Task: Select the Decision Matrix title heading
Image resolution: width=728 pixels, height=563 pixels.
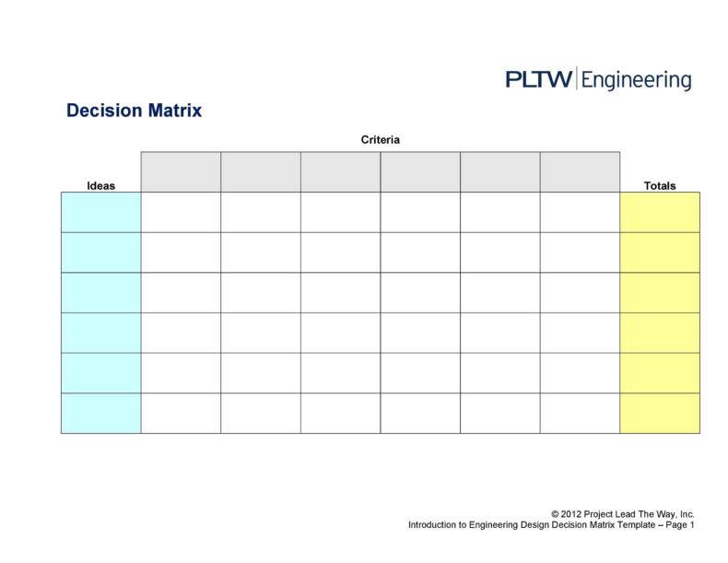Action: pyautogui.click(x=135, y=111)
